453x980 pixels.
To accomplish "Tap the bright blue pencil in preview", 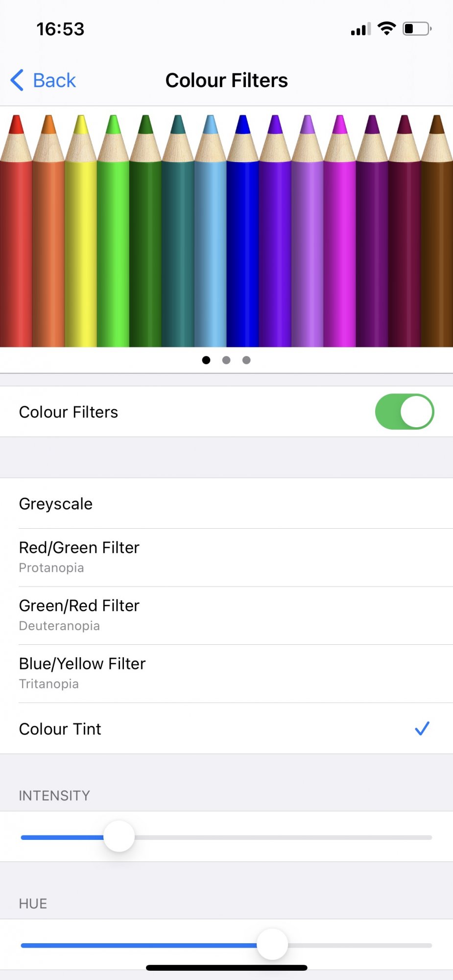I will [243, 231].
